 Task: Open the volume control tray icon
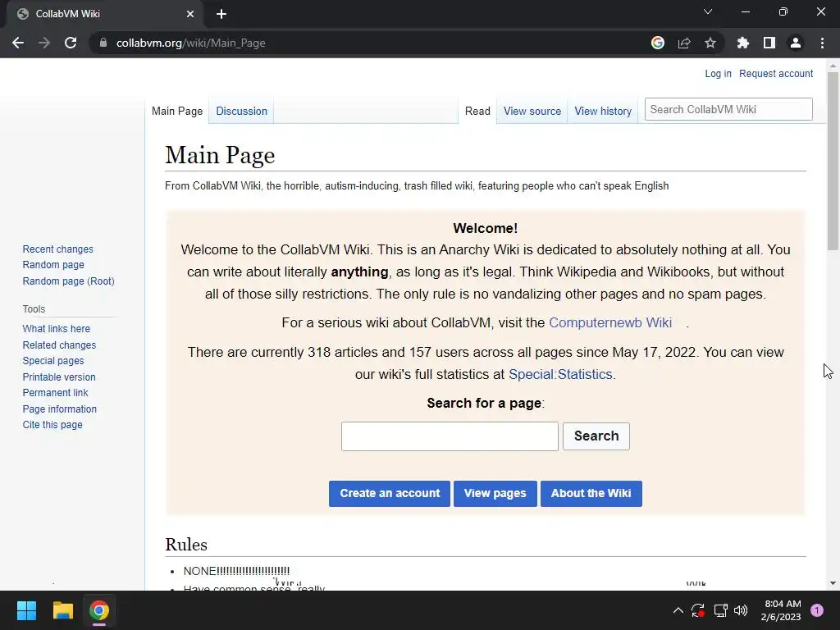click(741, 610)
